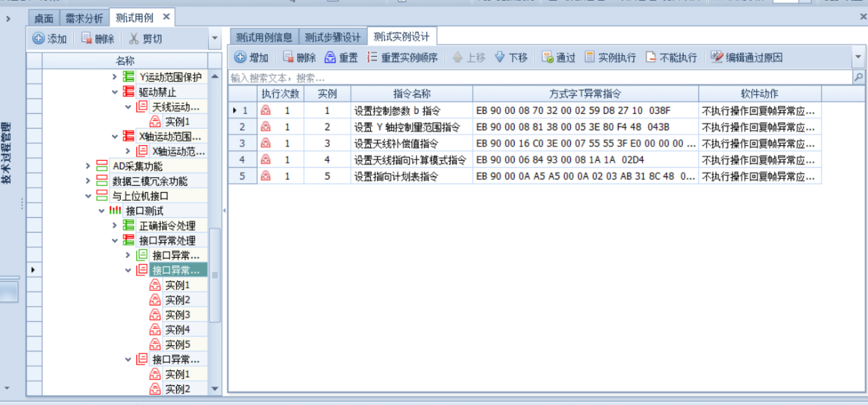Click status icon in table row 3

266,142
